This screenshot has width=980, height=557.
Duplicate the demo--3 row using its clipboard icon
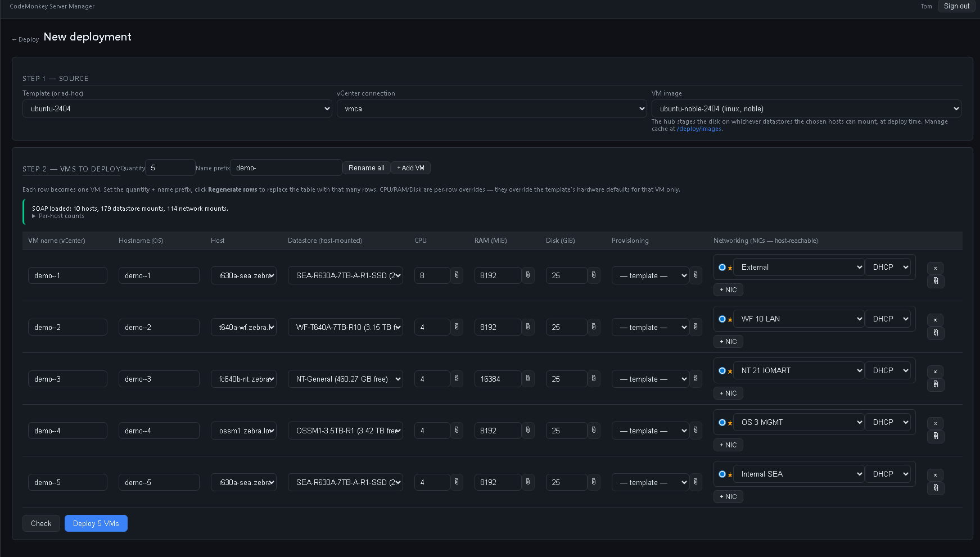tap(936, 384)
